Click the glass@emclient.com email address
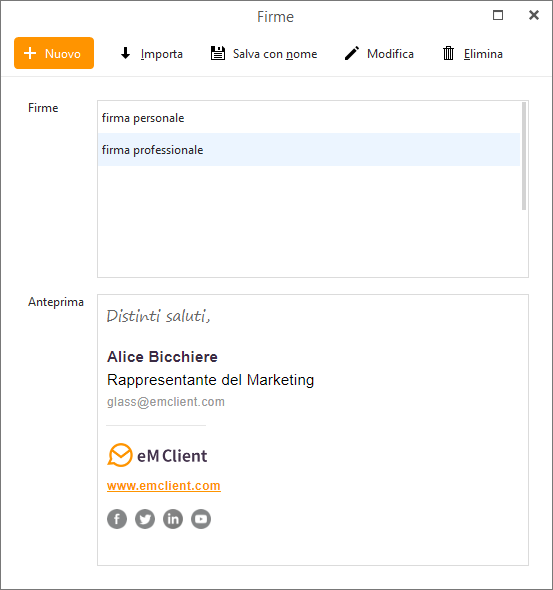This screenshot has width=553, height=590. point(166,402)
